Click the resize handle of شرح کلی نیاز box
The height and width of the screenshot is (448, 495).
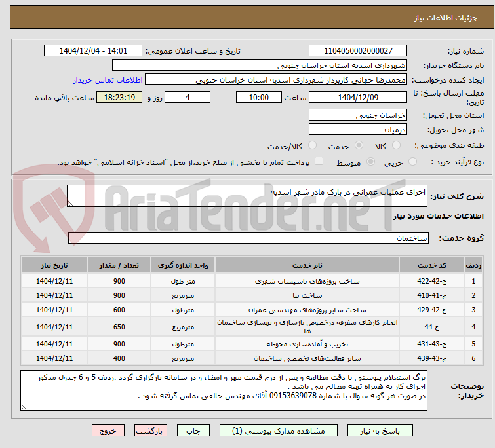pos(70,204)
